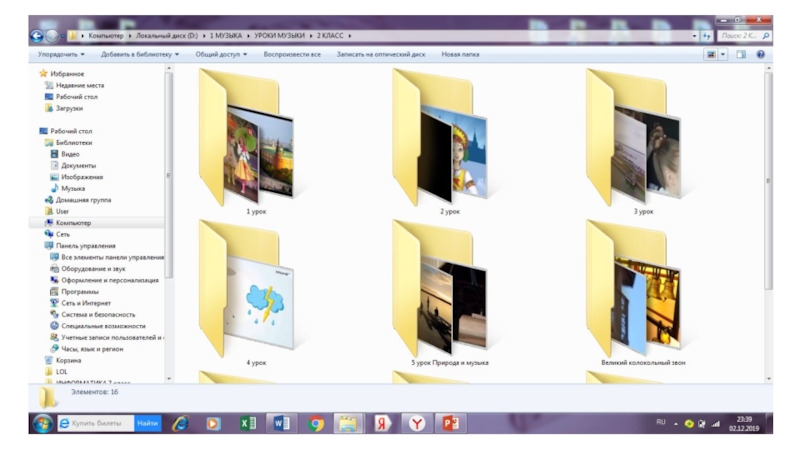The image size is (800, 450).
Task: Open the 'Общий доступ' dropdown
Action: click(220, 54)
